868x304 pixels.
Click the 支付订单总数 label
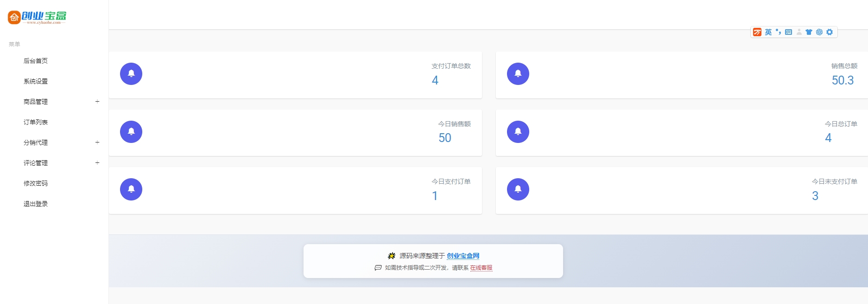point(451,66)
